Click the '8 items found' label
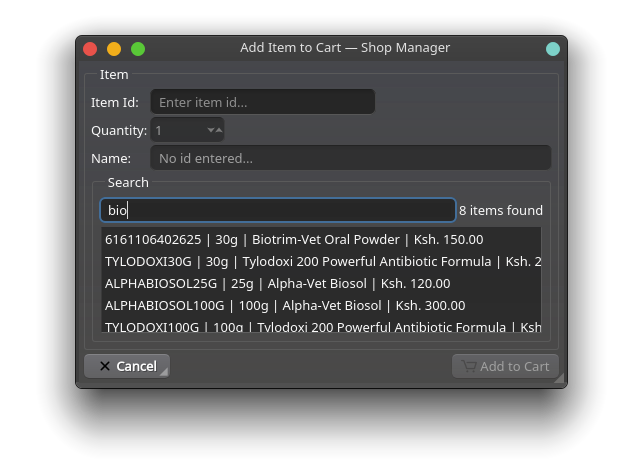The image size is (643, 474). pyautogui.click(x=501, y=210)
